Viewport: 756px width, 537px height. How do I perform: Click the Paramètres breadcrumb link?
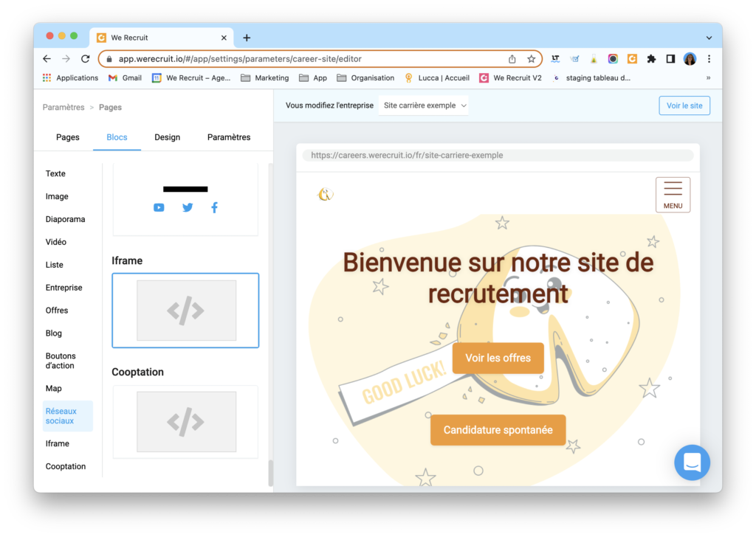pyautogui.click(x=63, y=108)
